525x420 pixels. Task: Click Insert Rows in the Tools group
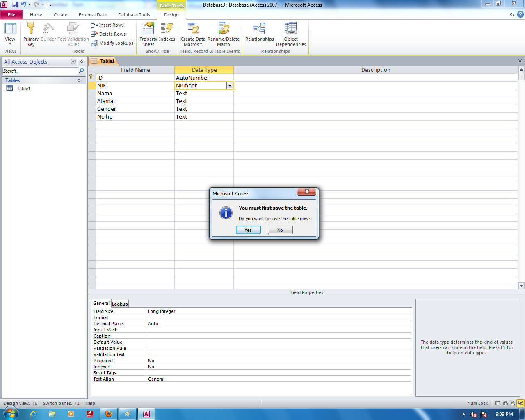coord(107,25)
